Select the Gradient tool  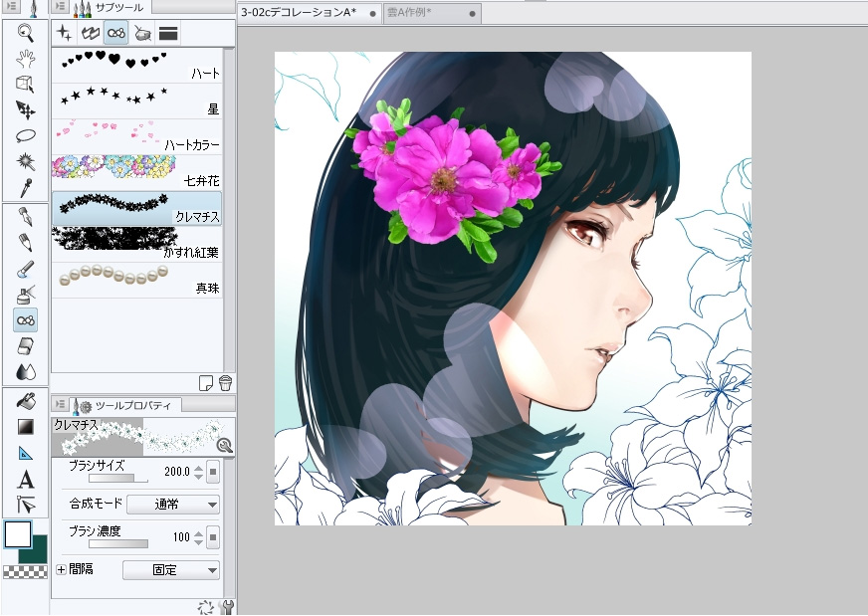pyautogui.click(x=26, y=427)
